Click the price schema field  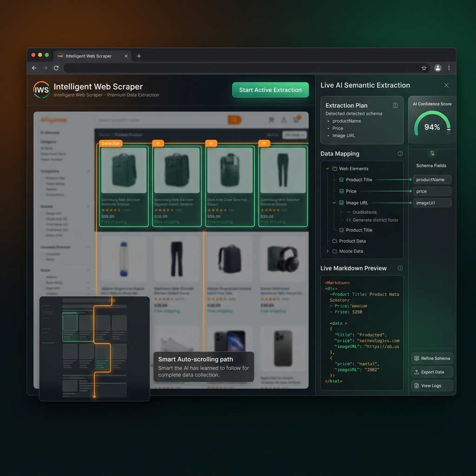[x=432, y=191]
